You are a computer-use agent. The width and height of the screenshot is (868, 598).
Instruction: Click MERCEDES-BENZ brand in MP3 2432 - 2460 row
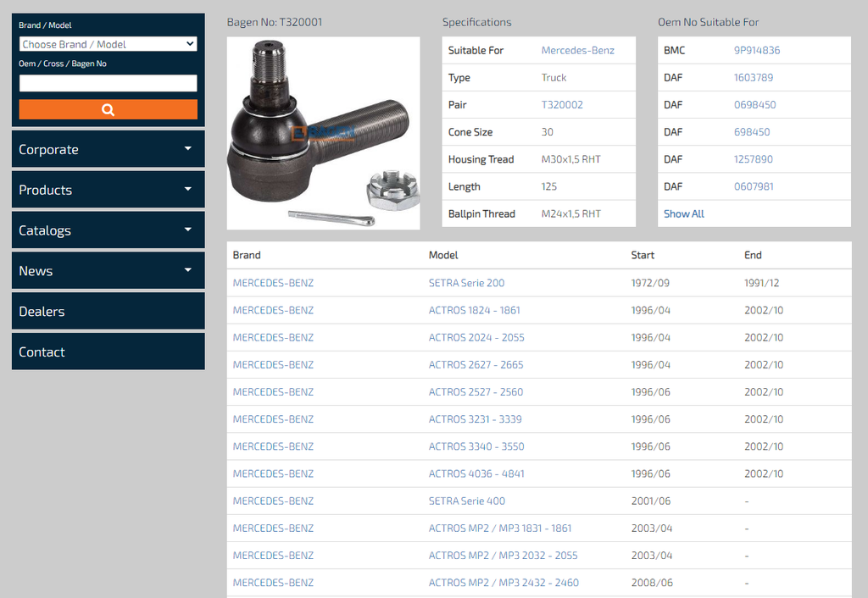tap(274, 583)
